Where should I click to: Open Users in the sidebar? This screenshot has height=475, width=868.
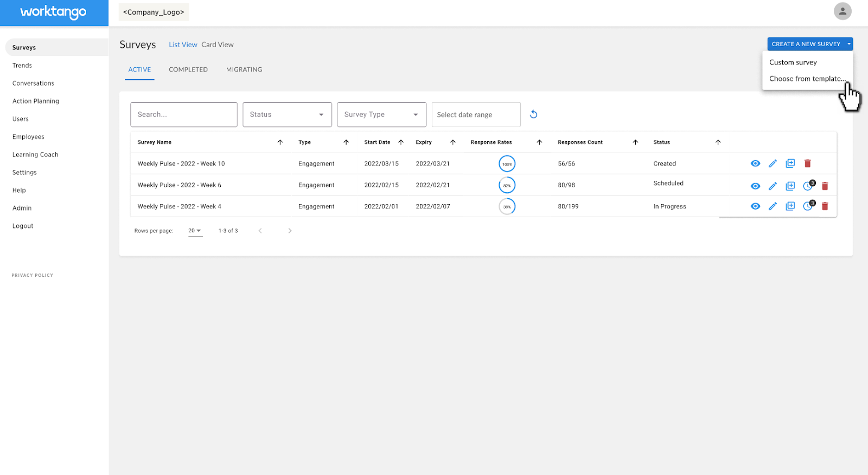click(x=21, y=119)
